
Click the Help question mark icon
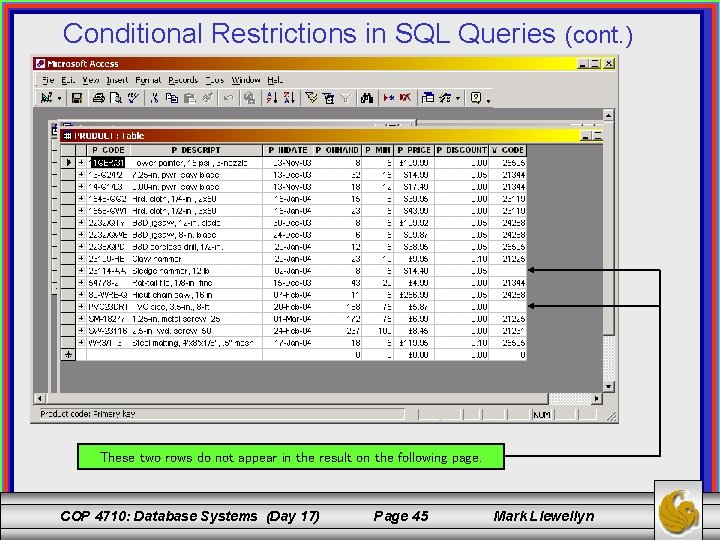coord(476,98)
